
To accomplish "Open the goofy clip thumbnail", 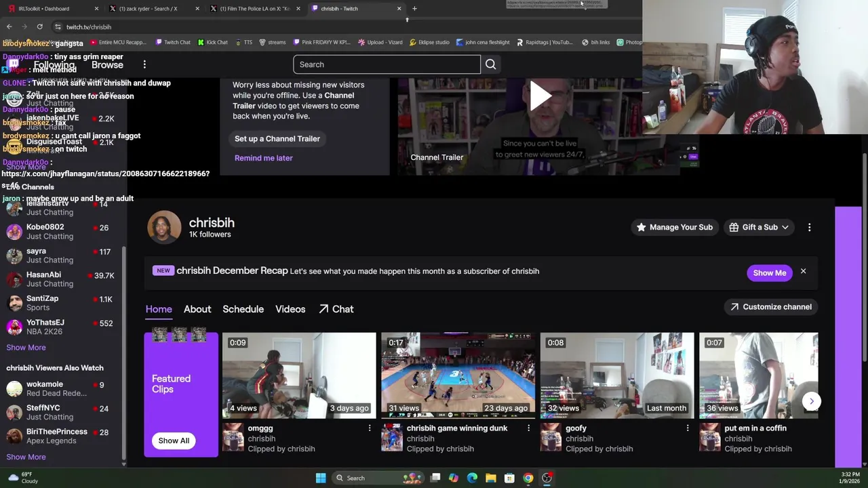I will (x=616, y=375).
